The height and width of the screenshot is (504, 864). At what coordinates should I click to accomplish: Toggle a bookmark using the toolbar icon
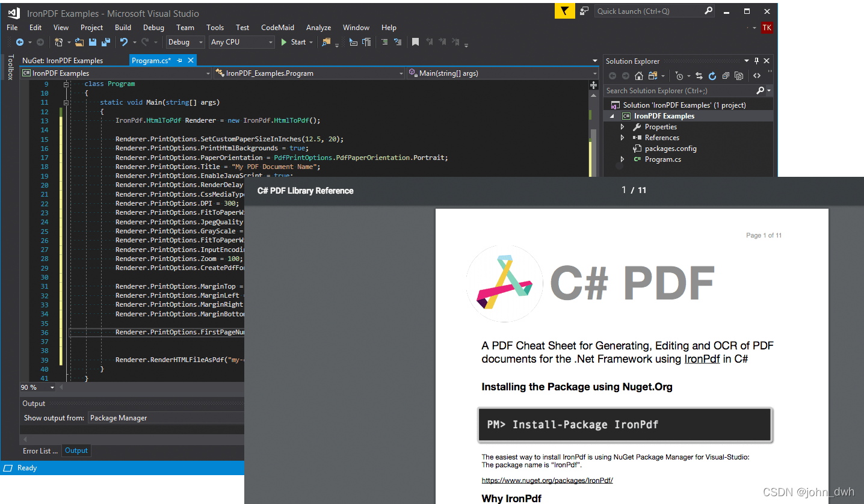[416, 42]
